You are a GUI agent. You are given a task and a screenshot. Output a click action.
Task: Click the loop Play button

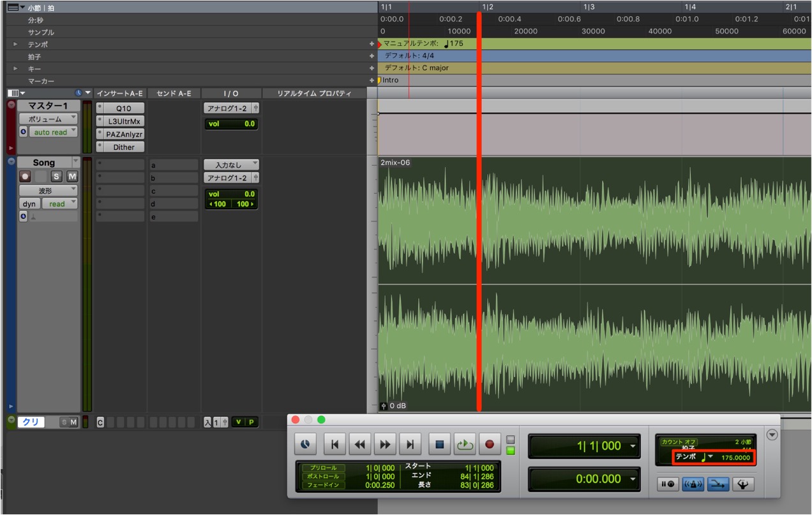tap(465, 444)
